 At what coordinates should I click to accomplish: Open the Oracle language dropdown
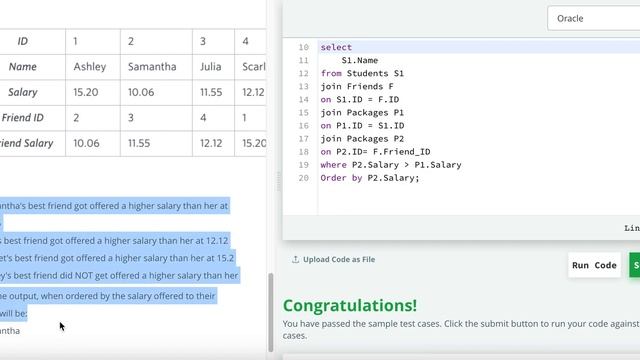coord(594,18)
